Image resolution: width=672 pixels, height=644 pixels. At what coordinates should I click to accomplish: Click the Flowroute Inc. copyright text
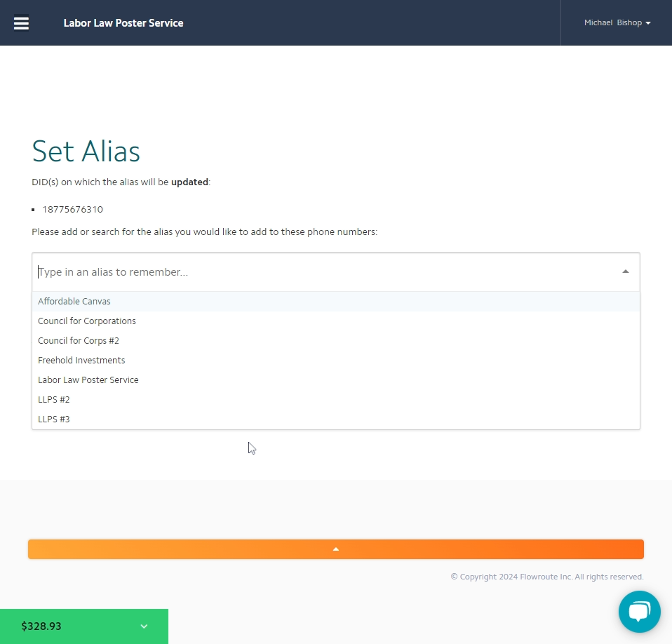(546, 577)
